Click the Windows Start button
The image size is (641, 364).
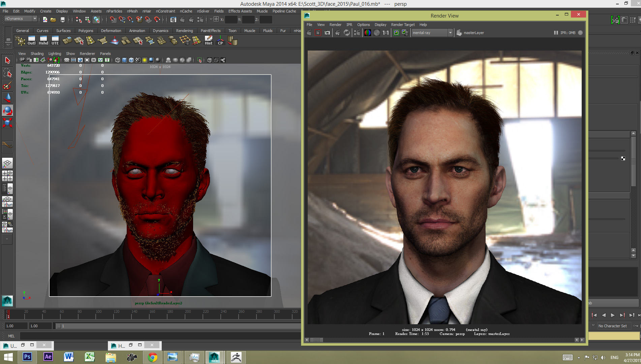(8, 357)
